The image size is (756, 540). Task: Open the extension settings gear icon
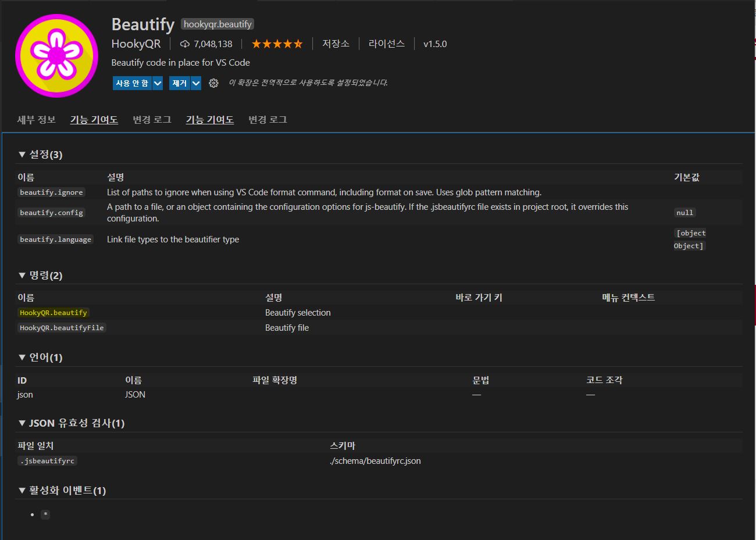pos(213,83)
